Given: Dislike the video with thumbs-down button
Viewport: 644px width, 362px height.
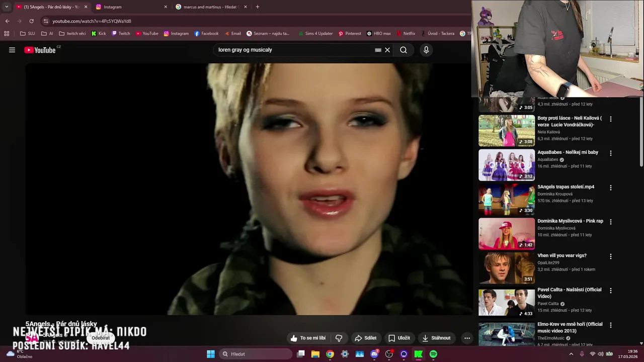Looking at the screenshot, I should (339, 338).
